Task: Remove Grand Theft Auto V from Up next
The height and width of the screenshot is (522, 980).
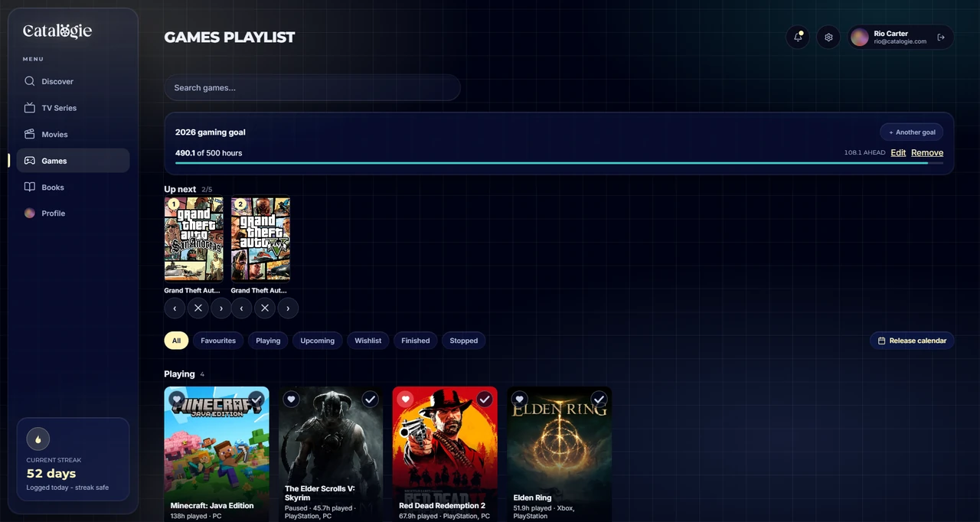Action: pyautogui.click(x=264, y=308)
